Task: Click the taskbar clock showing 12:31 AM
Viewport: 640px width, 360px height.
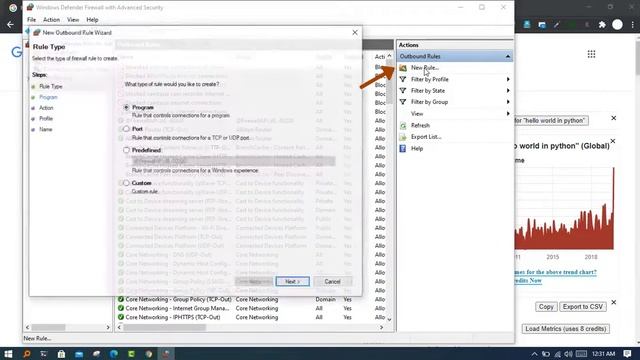Action: (x=603, y=353)
